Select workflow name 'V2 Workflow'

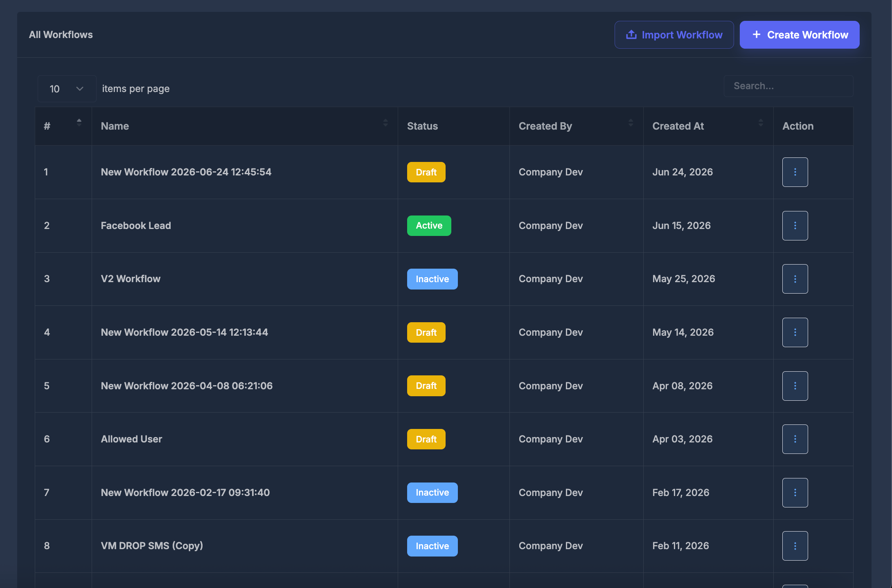click(x=131, y=279)
